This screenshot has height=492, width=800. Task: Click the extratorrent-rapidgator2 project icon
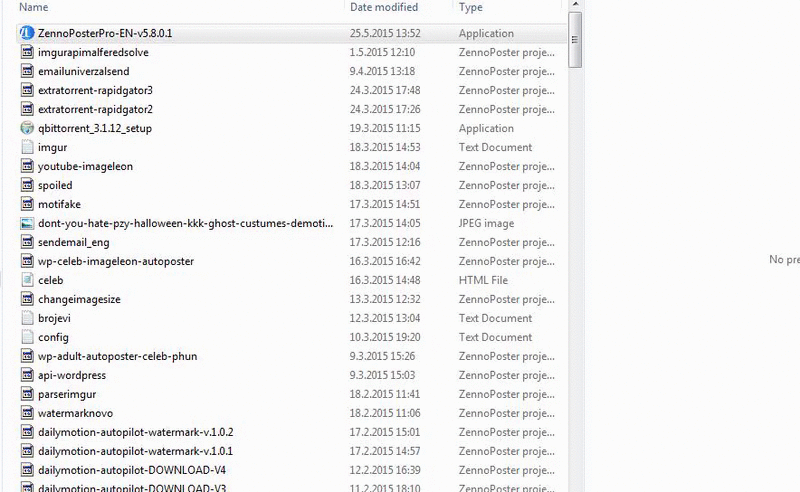27,109
